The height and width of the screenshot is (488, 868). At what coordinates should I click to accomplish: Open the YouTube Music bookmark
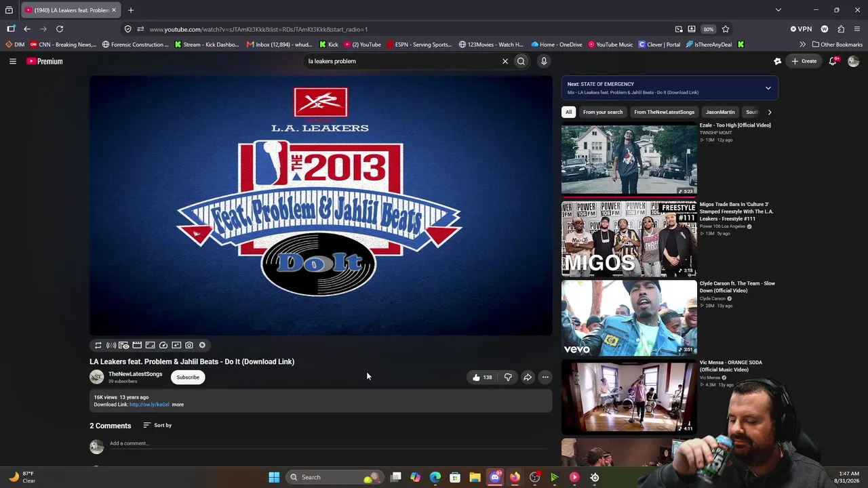[x=610, y=45]
